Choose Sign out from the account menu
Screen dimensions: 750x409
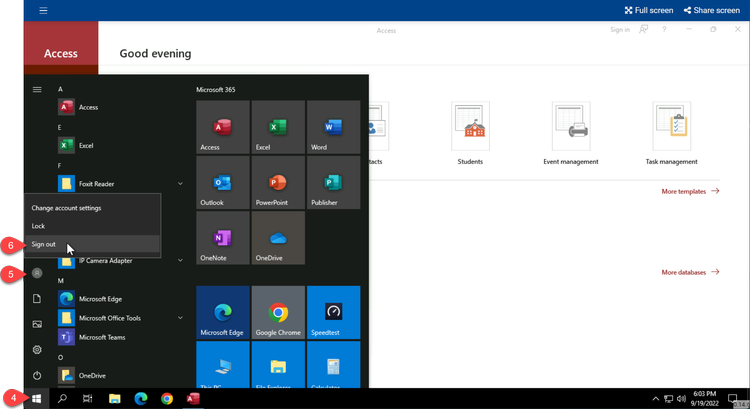(x=92, y=244)
